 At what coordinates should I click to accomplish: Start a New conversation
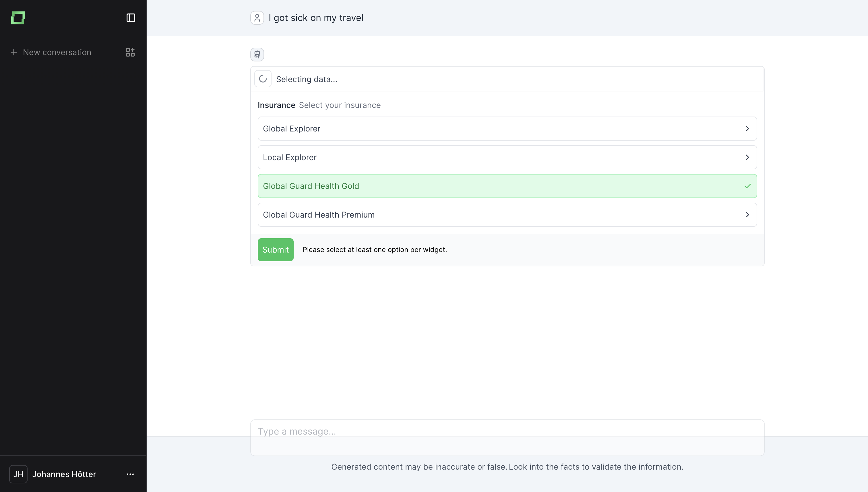(57, 52)
